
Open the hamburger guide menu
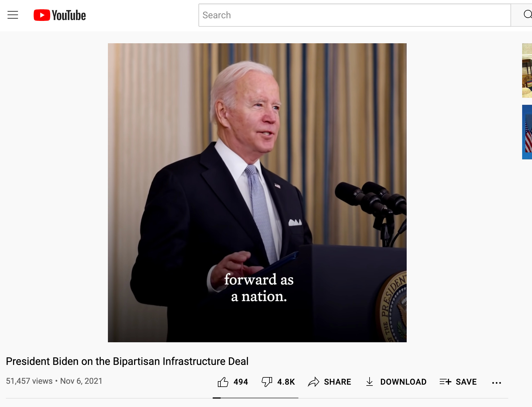point(13,15)
